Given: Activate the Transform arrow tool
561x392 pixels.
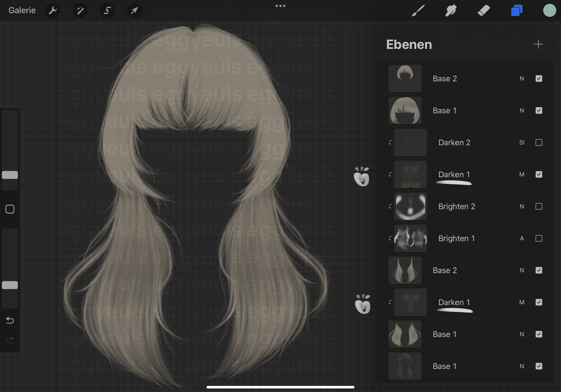Looking at the screenshot, I should 134,11.
